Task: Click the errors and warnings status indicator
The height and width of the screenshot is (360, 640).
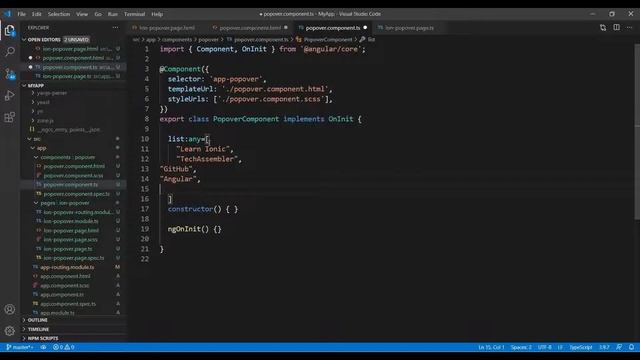Action: [64, 347]
